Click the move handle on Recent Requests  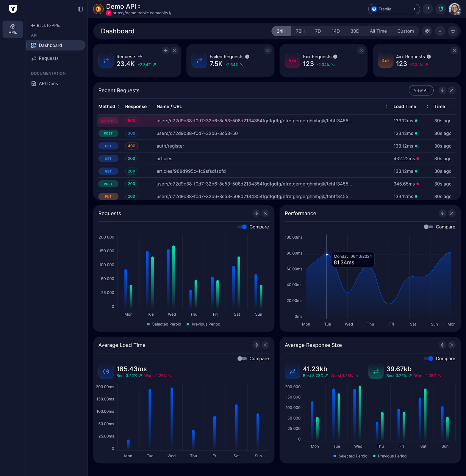[x=442, y=90]
